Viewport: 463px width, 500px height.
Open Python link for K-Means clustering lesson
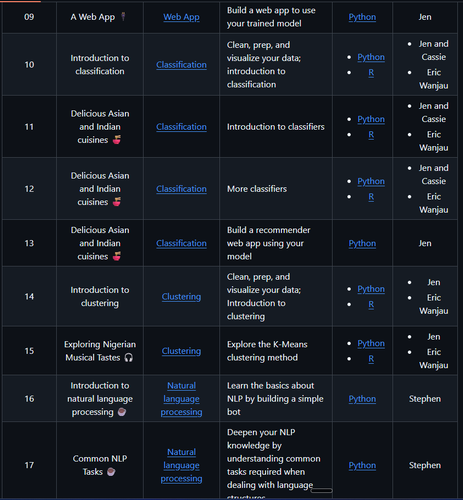[x=371, y=343]
